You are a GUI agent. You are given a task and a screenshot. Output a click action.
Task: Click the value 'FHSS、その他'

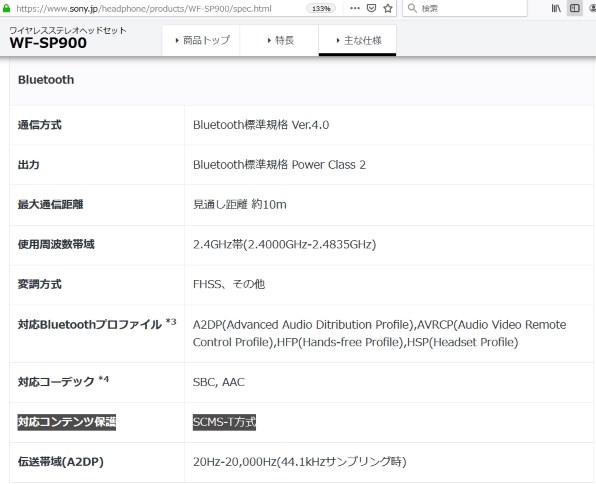click(x=229, y=284)
